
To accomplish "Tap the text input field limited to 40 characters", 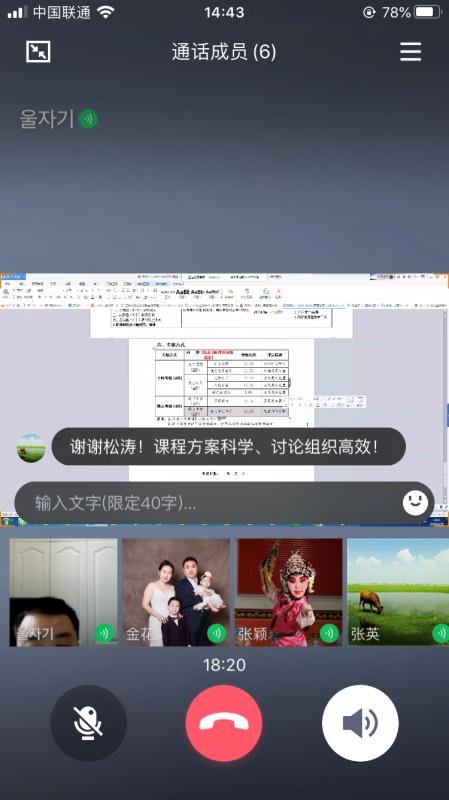I will (224, 503).
